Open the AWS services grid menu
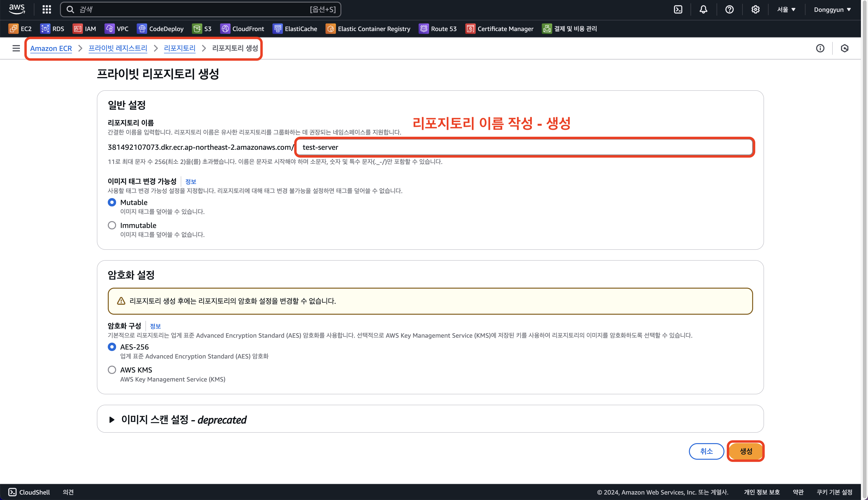Screen dimensions: 868x500 (47, 9)
